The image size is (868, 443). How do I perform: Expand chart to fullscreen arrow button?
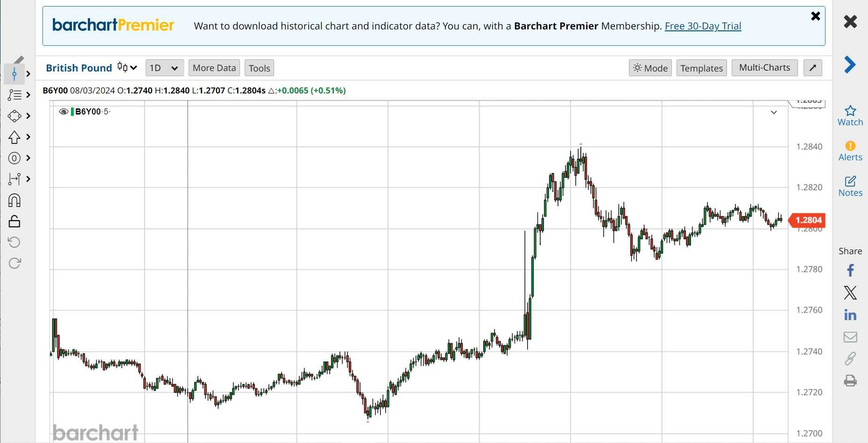pos(812,68)
